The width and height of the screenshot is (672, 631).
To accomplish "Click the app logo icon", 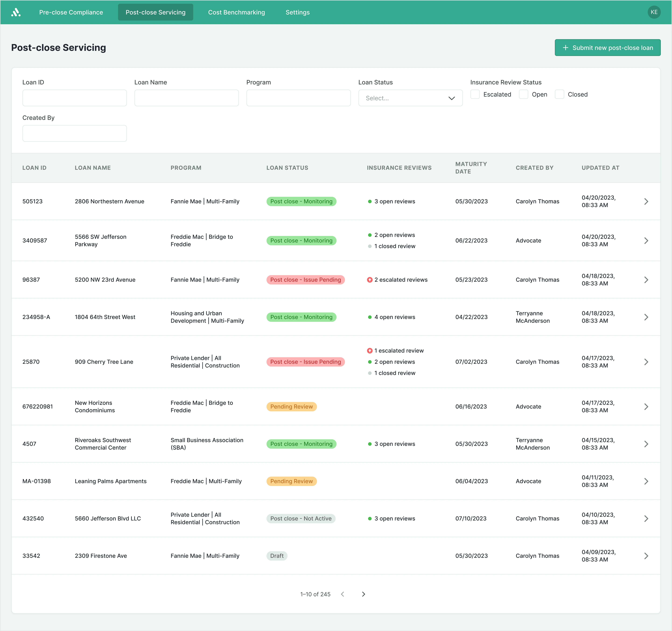I will tap(16, 12).
